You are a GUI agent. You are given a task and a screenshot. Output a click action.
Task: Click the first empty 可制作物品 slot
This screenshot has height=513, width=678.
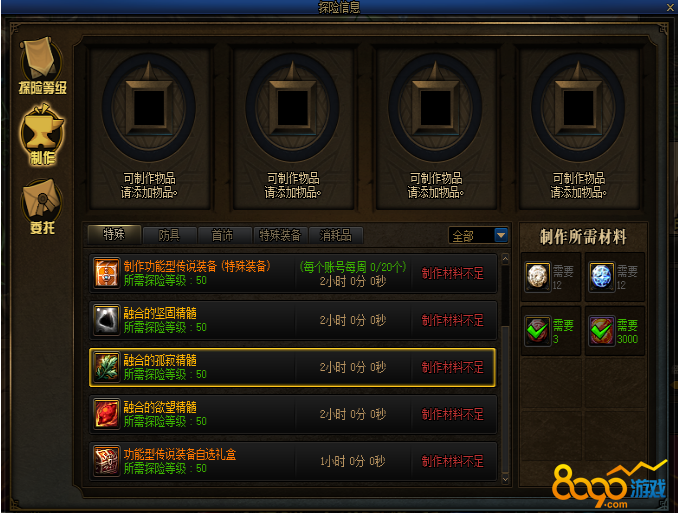149,107
